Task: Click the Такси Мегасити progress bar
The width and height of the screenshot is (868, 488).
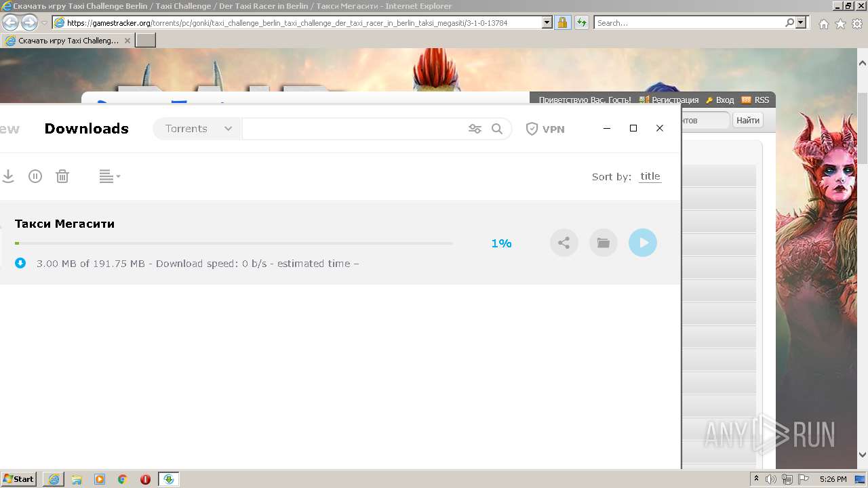Action: click(x=234, y=243)
